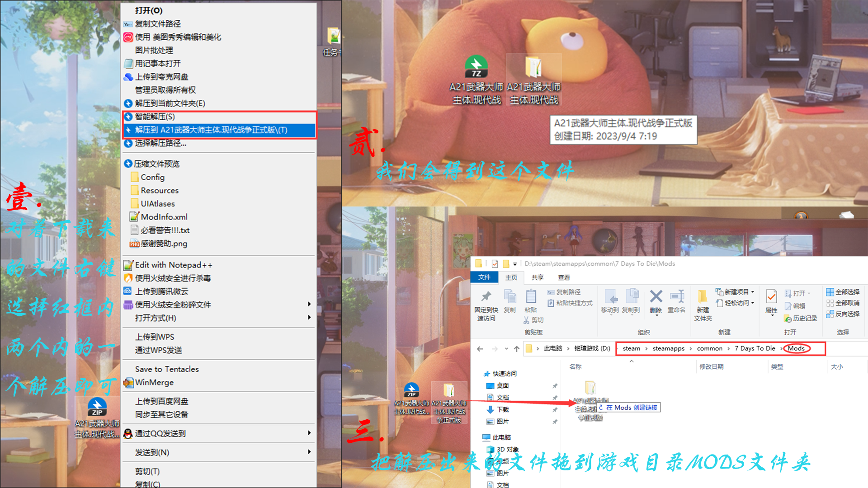
Task: Click 必看警告!!!.txt in archive preview
Action: [x=160, y=230]
